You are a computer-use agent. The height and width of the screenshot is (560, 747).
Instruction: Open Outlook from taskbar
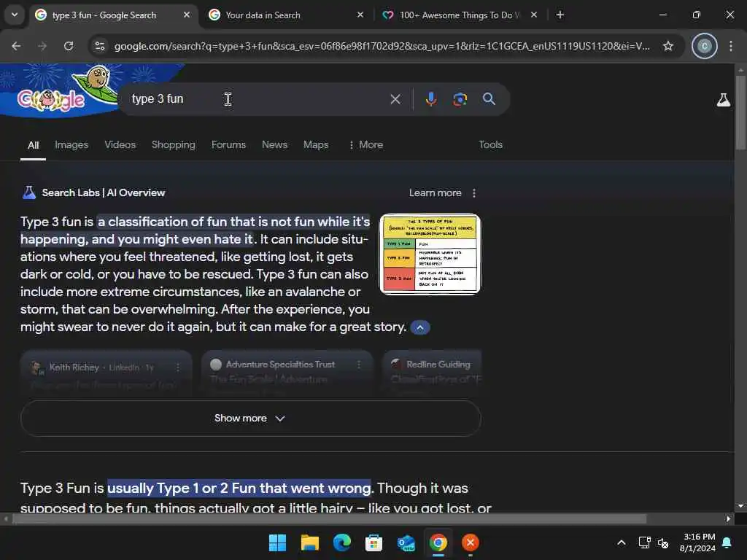point(406,542)
